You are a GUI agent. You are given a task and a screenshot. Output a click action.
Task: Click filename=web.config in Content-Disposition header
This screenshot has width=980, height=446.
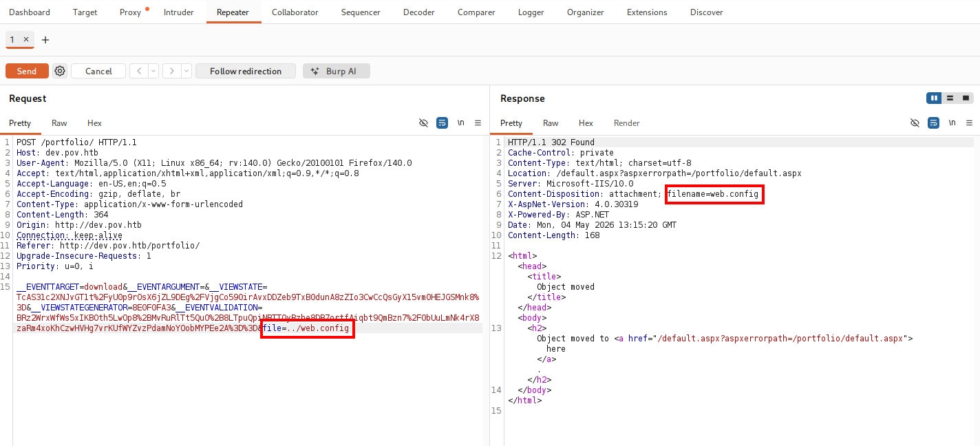[x=714, y=194]
